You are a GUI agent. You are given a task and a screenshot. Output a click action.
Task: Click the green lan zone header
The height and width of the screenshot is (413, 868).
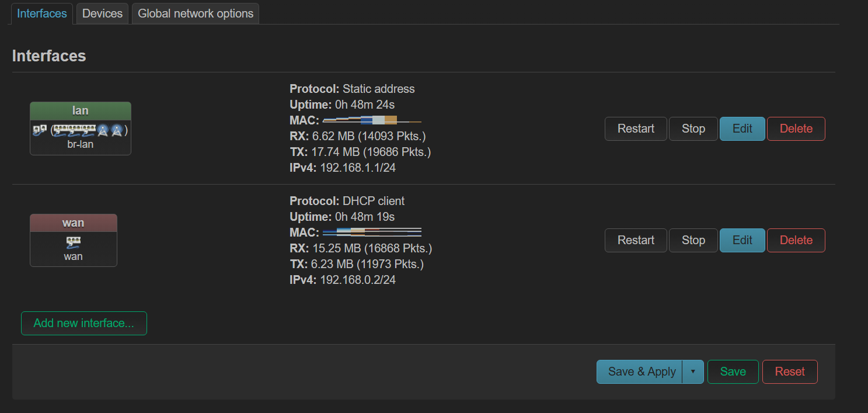pos(81,111)
